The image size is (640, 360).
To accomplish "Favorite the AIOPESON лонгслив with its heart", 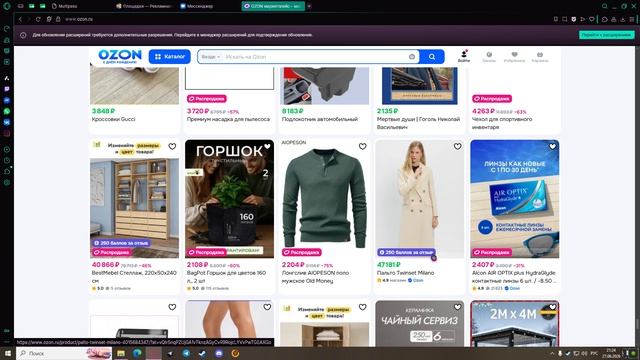I will pyautogui.click(x=362, y=146).
